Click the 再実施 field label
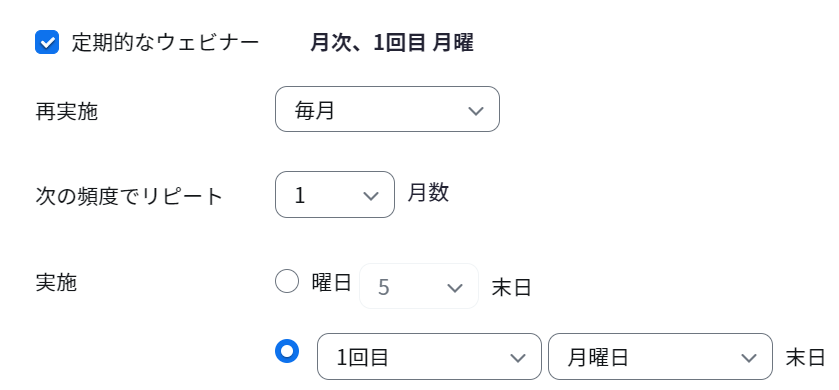The height and width of the screenshot is (390, 839). [x=67, y=112]
